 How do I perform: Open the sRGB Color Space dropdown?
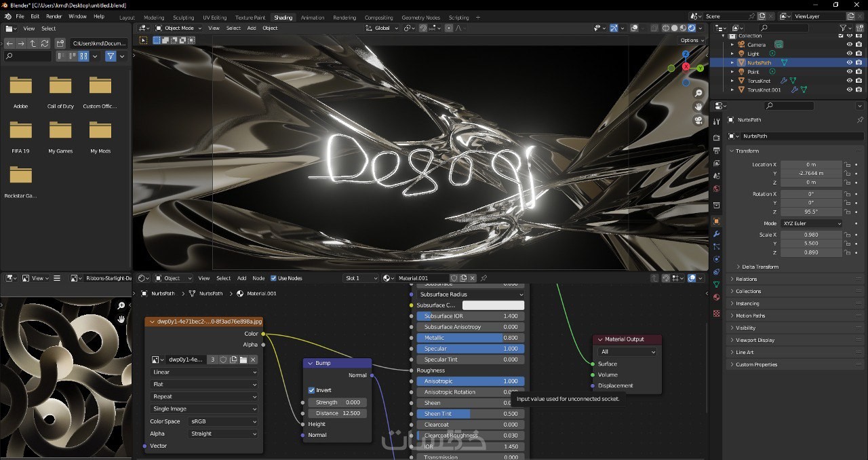(223, 421)
